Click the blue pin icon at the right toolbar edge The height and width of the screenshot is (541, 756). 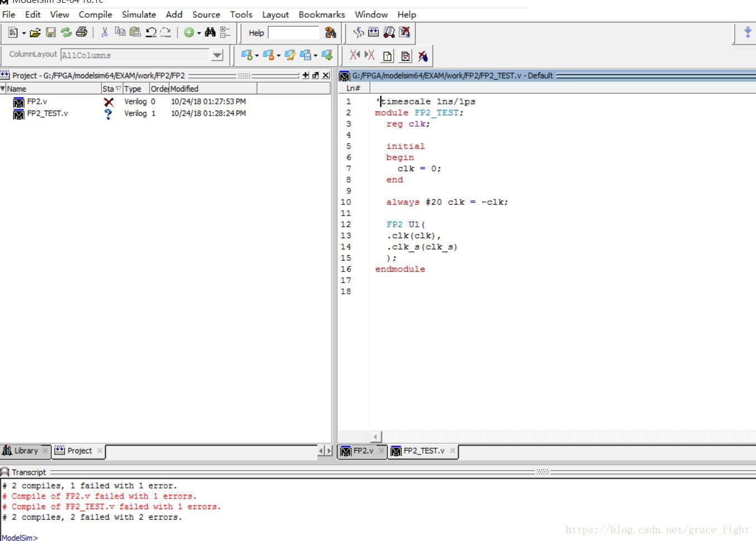748,32
